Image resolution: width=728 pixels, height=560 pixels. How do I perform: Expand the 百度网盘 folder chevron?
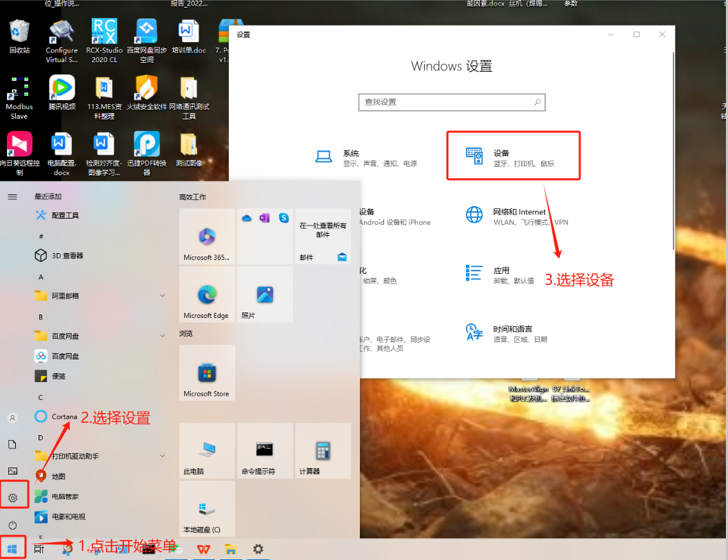[163, 336]
